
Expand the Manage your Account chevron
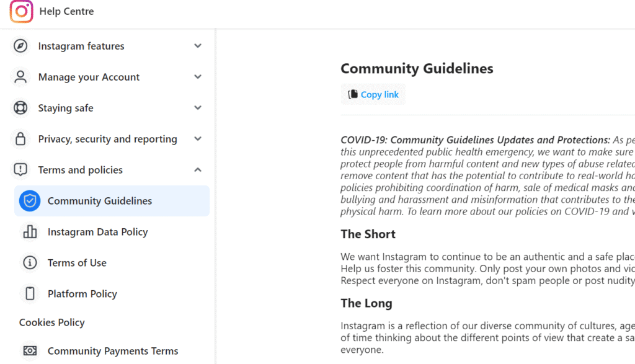tap(198, 77)
